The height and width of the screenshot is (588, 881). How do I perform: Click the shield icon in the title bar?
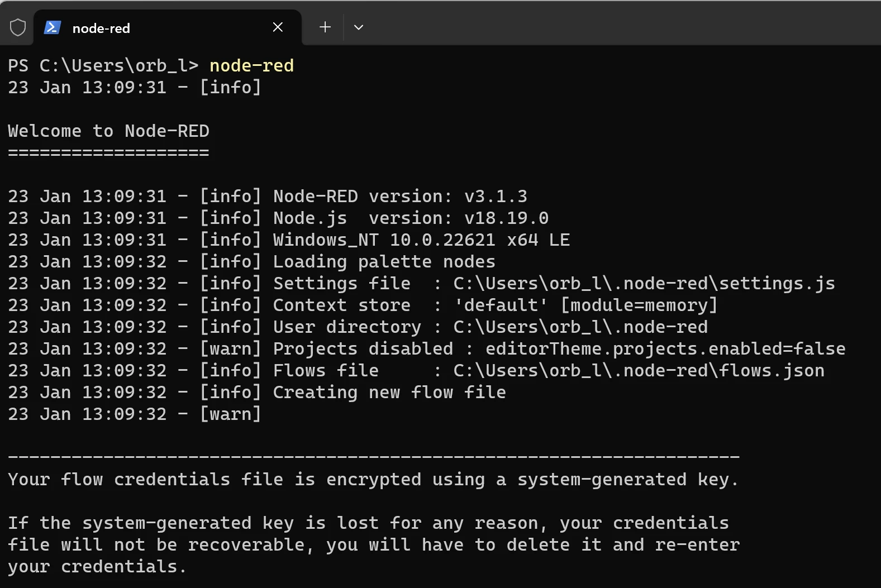[18, 27]
